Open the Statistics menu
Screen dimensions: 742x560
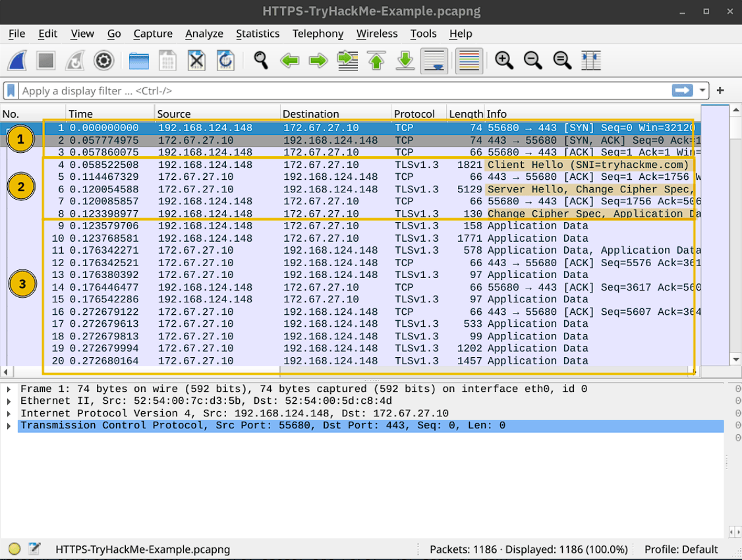(258, 34)
